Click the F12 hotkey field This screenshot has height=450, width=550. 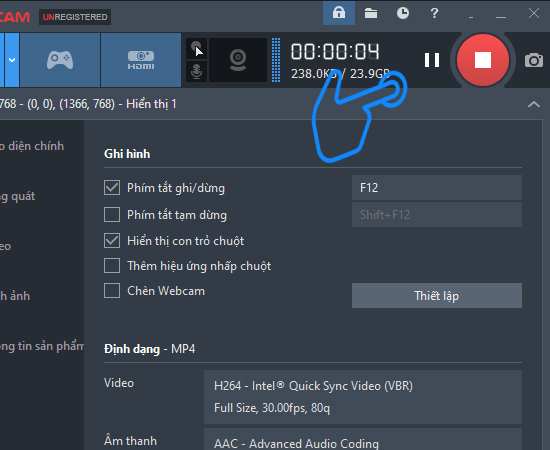click(437, 188)
